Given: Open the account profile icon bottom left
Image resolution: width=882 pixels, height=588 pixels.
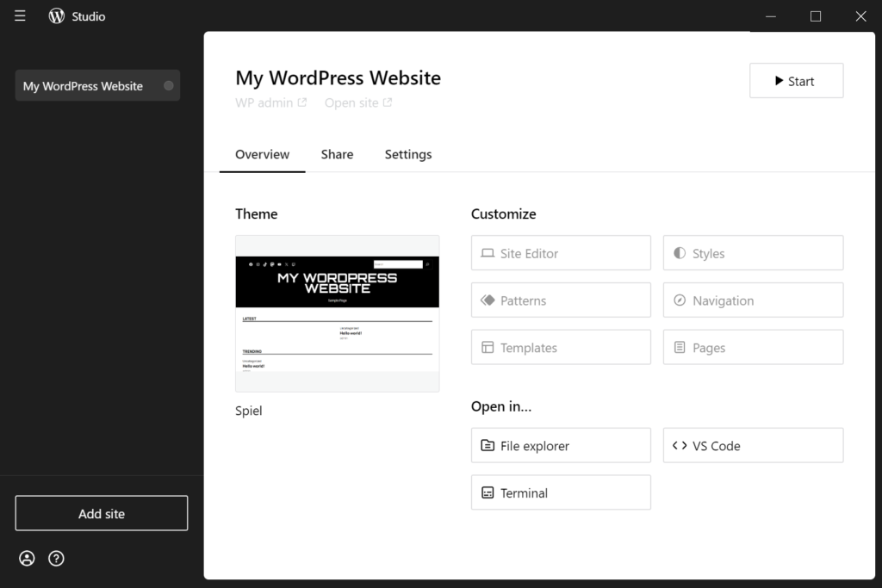Looking at the screenshot, I should [x=27, y=558].
